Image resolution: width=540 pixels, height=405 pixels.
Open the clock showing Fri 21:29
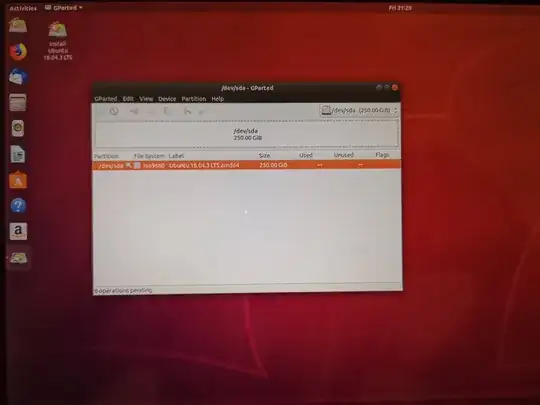tap(400, 8)
